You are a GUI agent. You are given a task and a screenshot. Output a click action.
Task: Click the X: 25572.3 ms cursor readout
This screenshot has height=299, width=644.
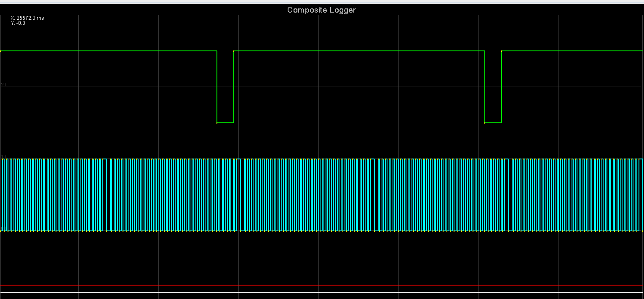coord(27,18)
